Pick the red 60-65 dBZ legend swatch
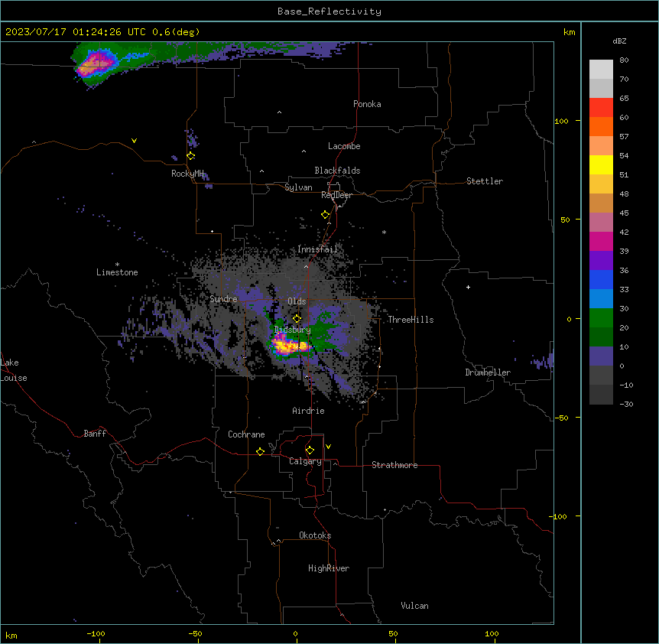This screenshot has height=644, width=659. click(x=601, y=107)
